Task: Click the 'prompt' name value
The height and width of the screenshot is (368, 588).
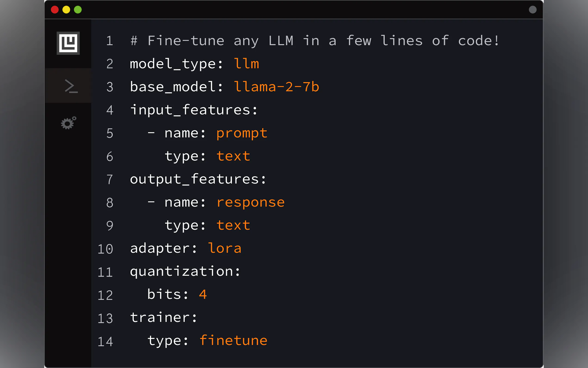Action: [242, 133]
